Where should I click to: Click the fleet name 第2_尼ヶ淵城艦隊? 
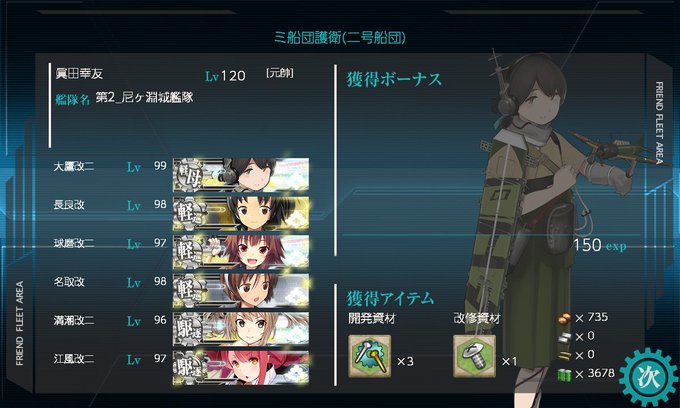point(144,98)
